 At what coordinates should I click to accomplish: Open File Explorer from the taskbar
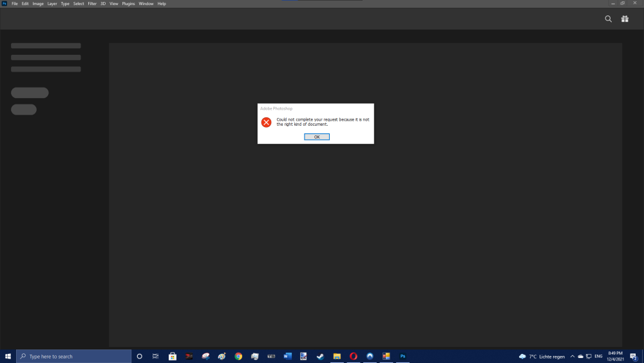(337, 357)
